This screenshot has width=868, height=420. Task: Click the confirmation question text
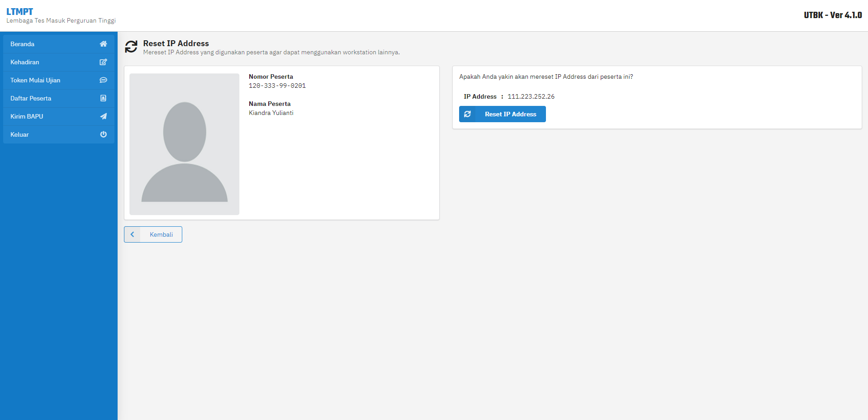click(x=546, y=76)
